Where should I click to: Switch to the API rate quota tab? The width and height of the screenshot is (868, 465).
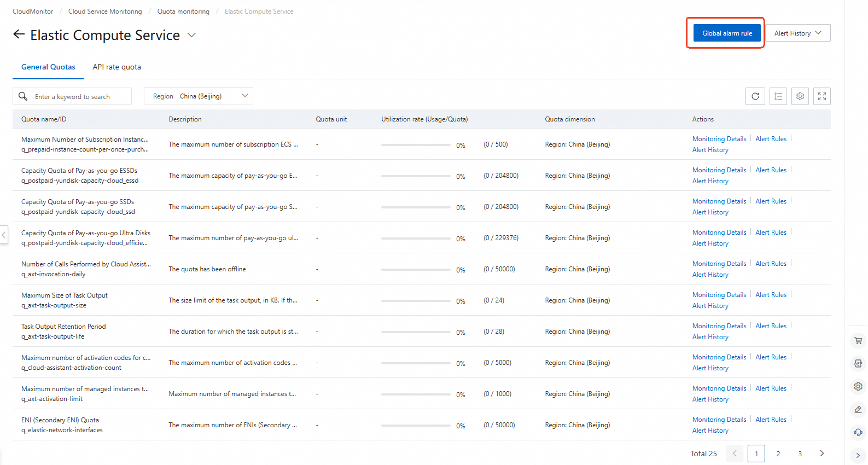tap(116, 67)
